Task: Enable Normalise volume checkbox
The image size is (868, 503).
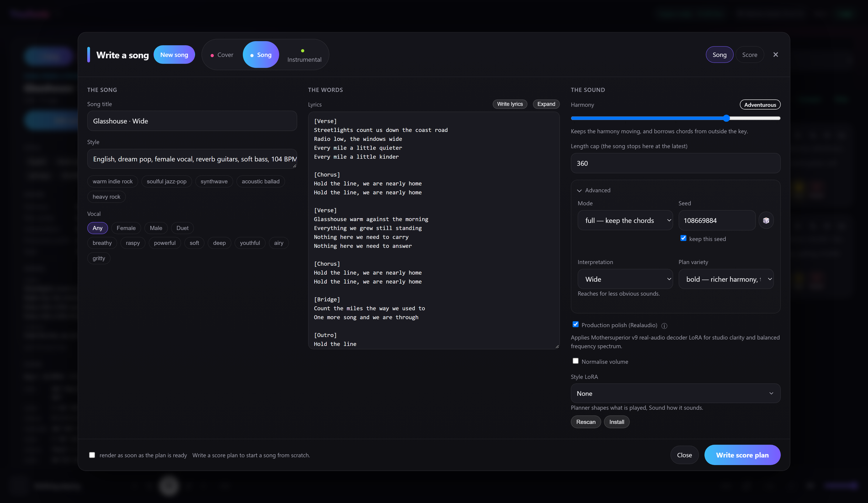Action: pos(575,361)
